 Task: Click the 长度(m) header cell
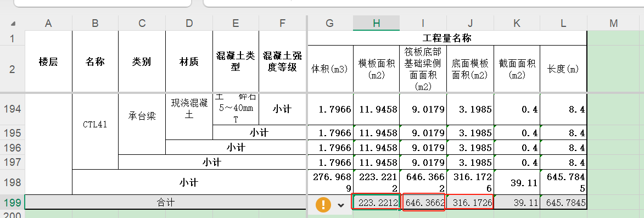563,69
